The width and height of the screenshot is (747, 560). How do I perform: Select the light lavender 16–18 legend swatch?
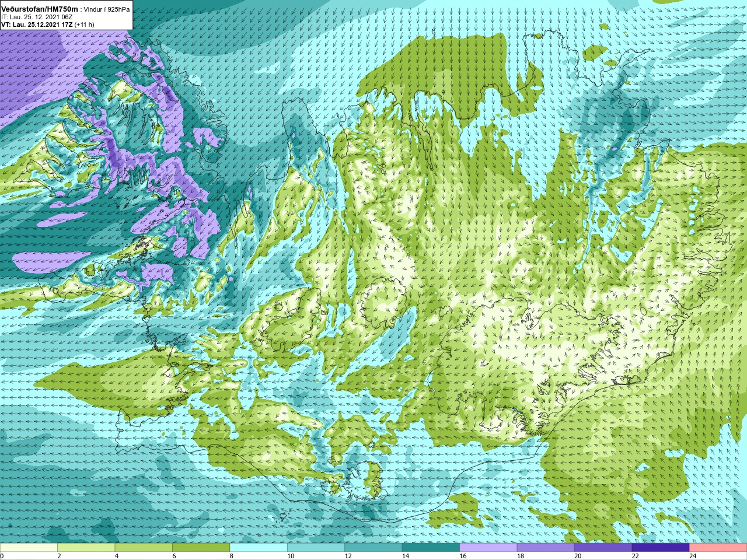tap(488, 548)
